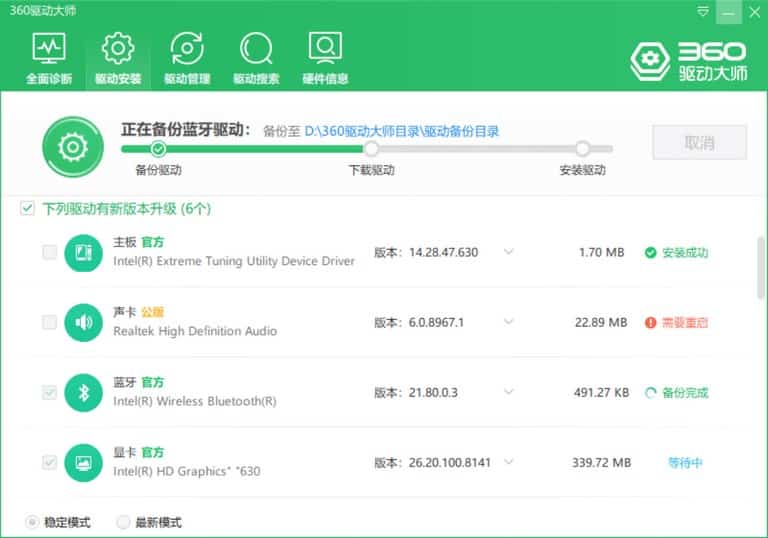Click the 官方 tag on 主板 row
768x538 pixels.
(153, 242)
